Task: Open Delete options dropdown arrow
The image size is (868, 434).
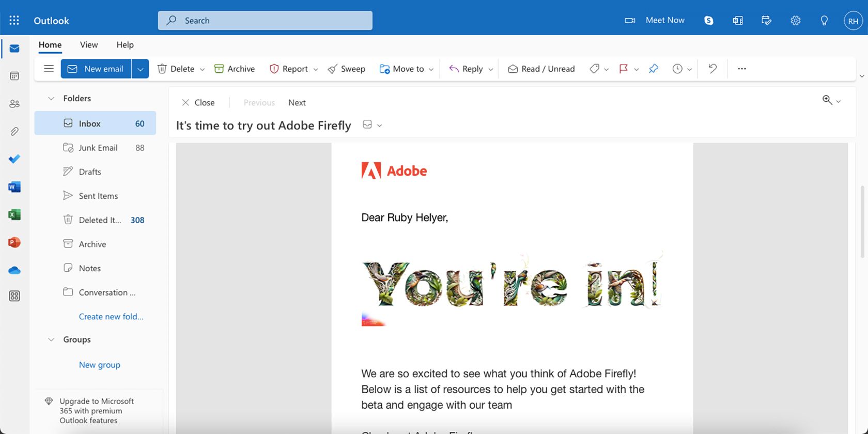Action: coord(202,69)
